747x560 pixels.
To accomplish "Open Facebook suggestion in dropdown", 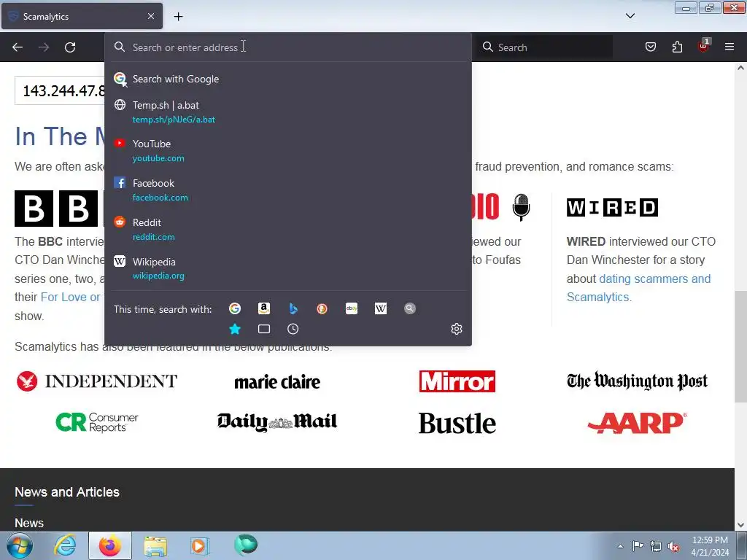I will tap(288, 190).
